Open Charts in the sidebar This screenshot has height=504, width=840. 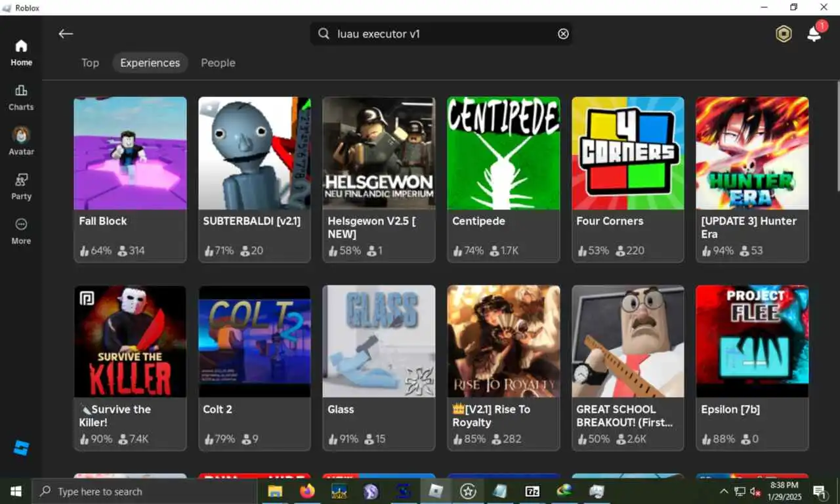[x=21, y=98]
